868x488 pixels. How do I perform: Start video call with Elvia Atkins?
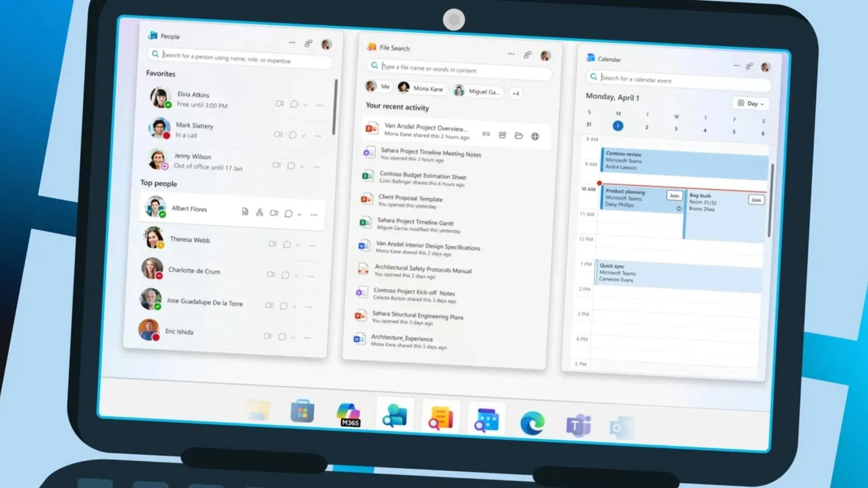point(279,103)
